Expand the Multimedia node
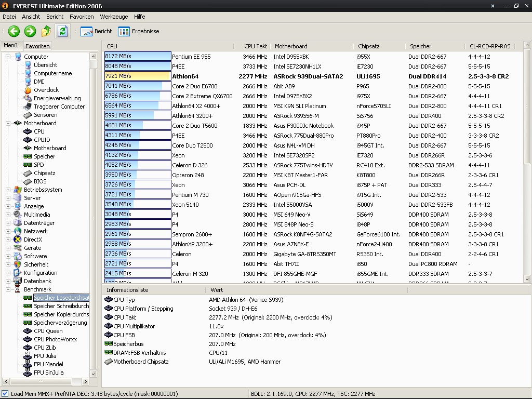532x399 pixels. click(8, 215)
